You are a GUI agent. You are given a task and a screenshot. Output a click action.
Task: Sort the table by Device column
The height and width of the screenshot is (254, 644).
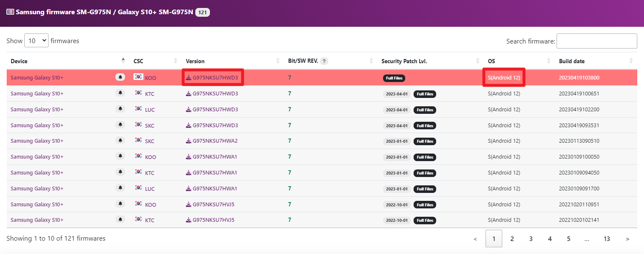click(x=68, y=61)
